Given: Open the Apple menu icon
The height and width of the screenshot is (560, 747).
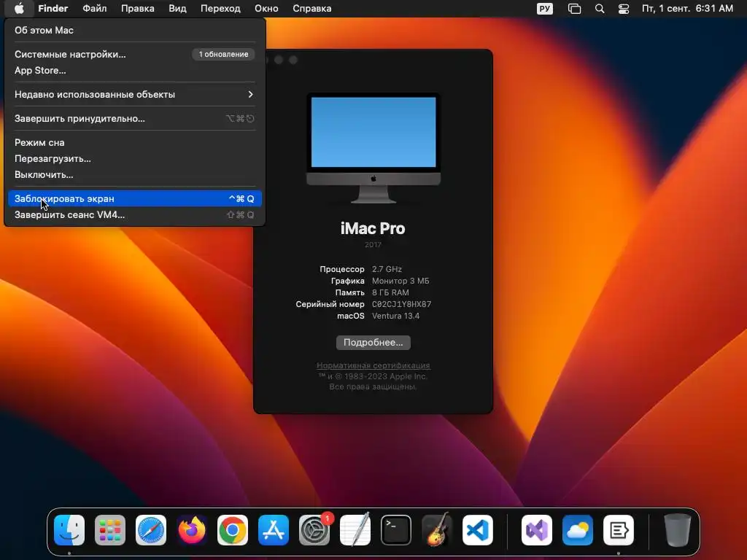Looking at the screenshot, I should [x=19, y=9].
